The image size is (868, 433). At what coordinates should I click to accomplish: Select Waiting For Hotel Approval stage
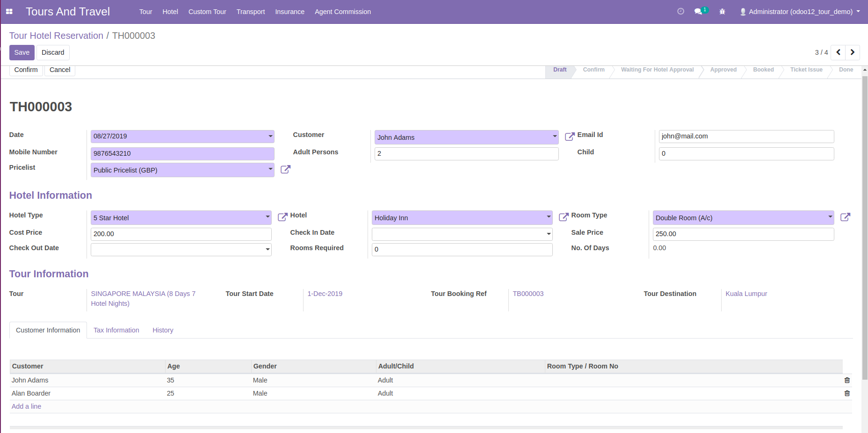click(x=657, y=70)
